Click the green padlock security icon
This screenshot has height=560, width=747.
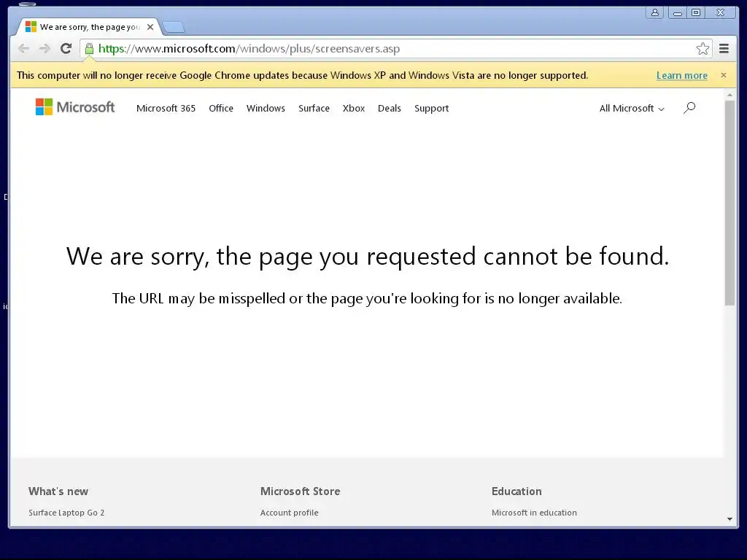[x=89, y=49]
